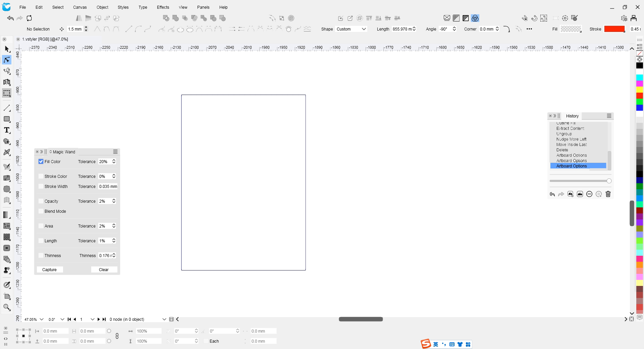This screenshot has width=644, height=349.
Task: Expand the zoom level dropdown 47.05%
Action: coord(42,319)
